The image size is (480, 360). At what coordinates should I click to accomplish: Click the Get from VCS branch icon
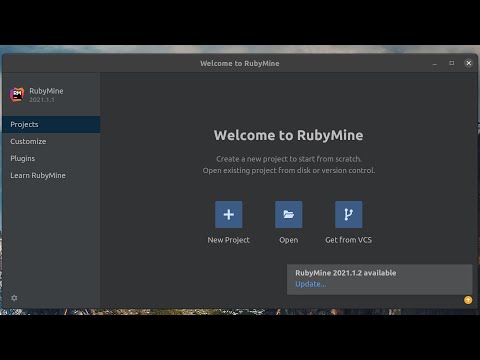pyautogui.click(x=349, y=214)
